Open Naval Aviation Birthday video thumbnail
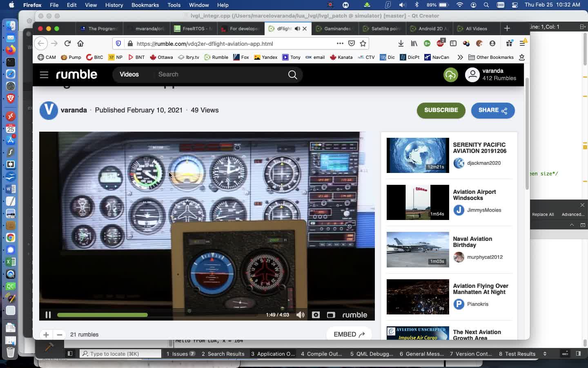Viewport: 588px width, 368px height. click(418, 249)
